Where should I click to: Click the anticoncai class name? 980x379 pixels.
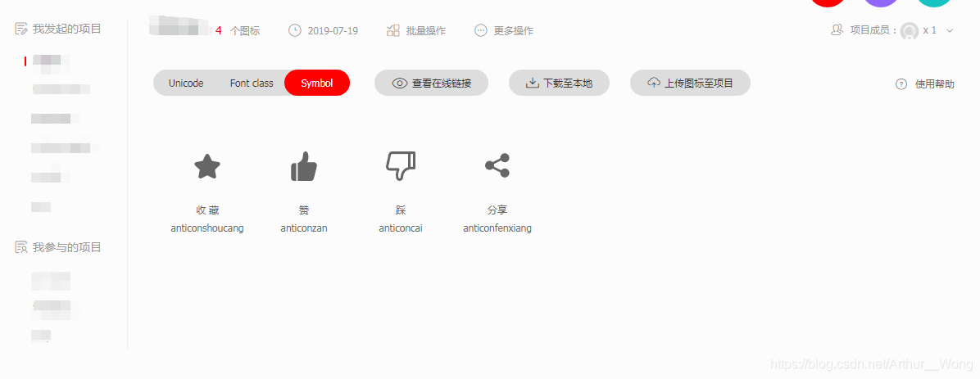(401, 228)
